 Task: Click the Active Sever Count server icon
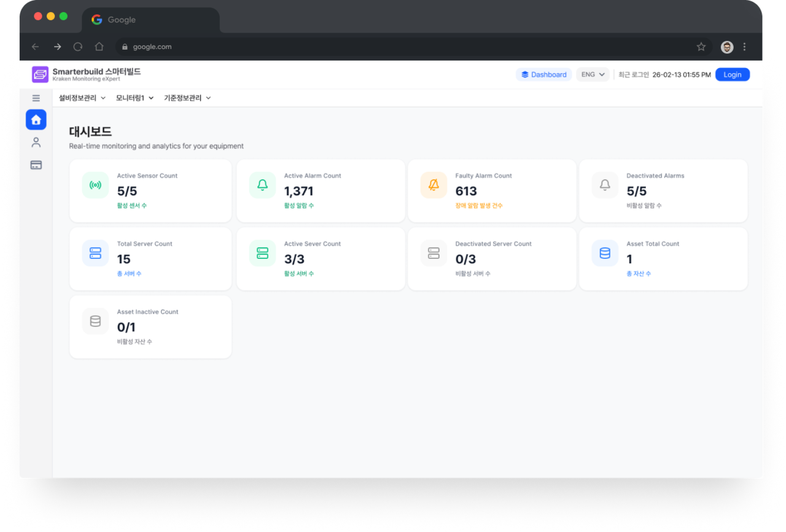click(262, 253)
